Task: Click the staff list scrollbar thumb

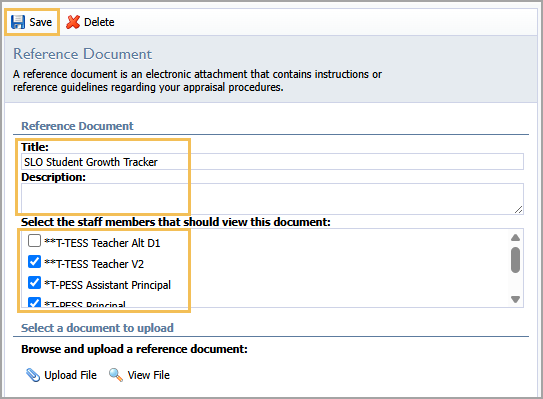Action: [x=515, y=260]
